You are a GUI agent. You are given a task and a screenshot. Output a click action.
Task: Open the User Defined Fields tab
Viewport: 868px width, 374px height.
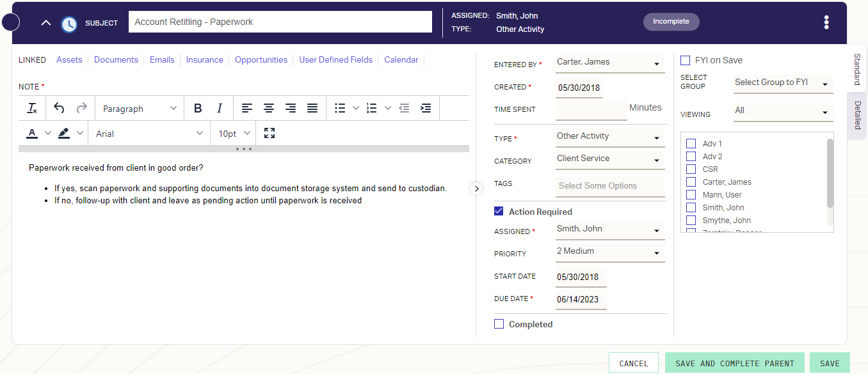coord(335,59)
